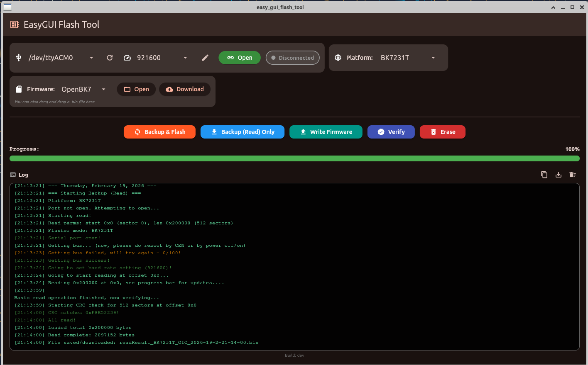The width and height of the screenshot is (588, 365).
Task: Click the baud rate speedometer icon
Action: [x=127, y=58]
